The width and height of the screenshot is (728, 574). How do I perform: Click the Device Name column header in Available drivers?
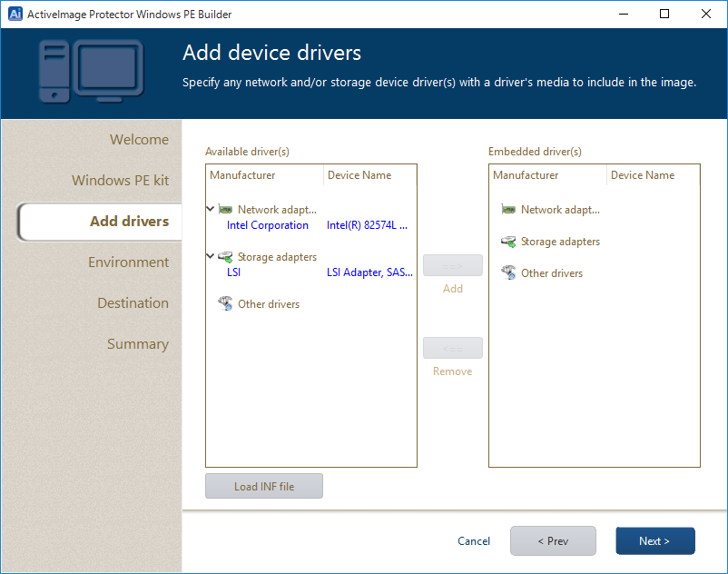tap(359, 175)
